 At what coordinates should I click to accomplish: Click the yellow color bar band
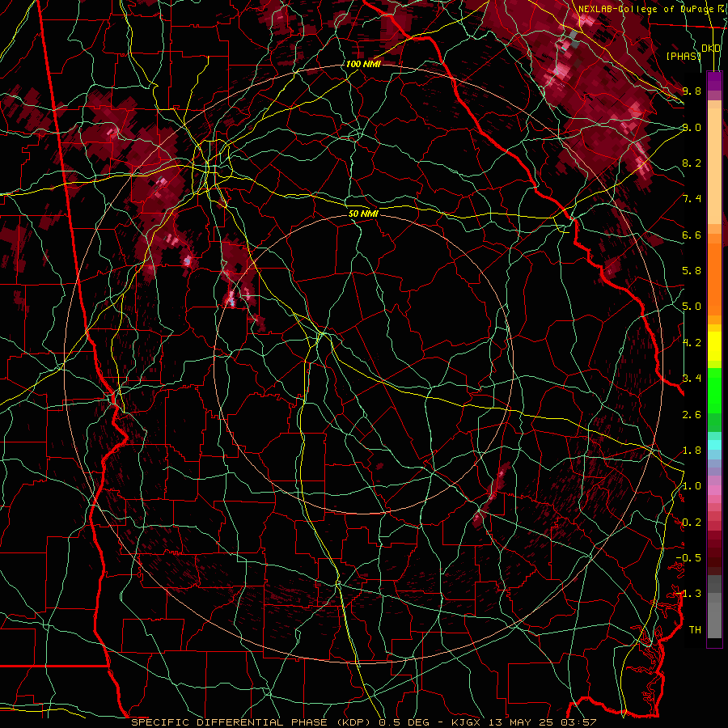click(714, 346)
